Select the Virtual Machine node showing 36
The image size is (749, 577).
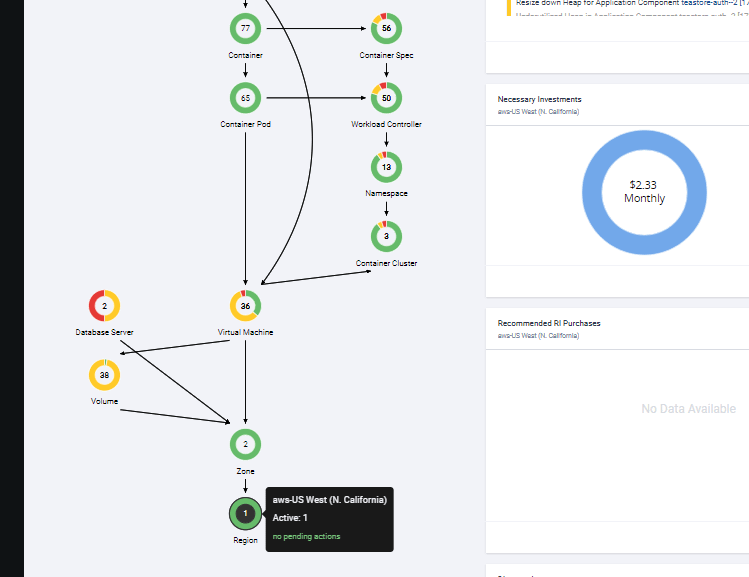click(x=245, y=305)
